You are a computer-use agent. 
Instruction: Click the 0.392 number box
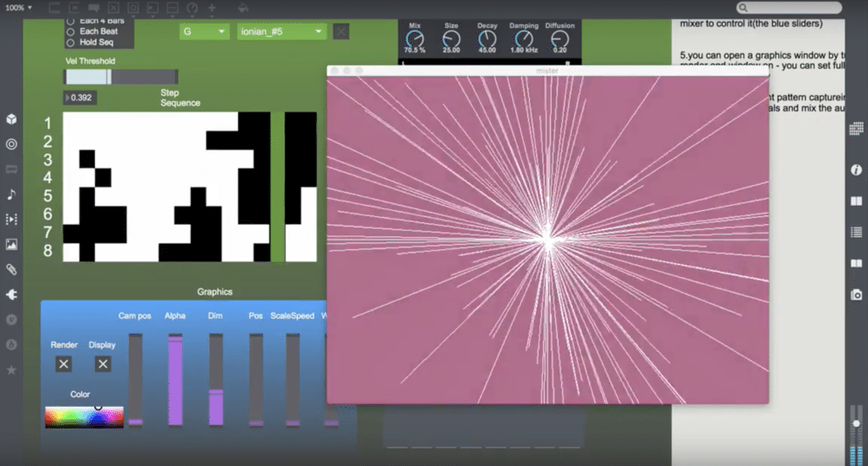tap(81, 97)
